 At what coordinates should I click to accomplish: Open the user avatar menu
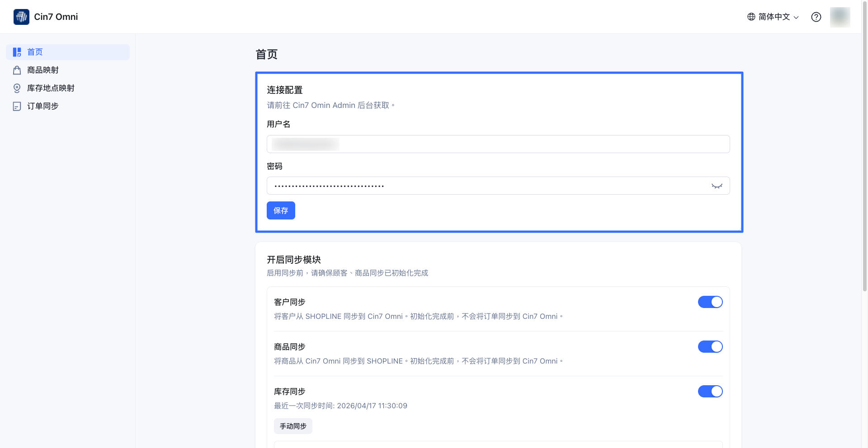point(840,17)
